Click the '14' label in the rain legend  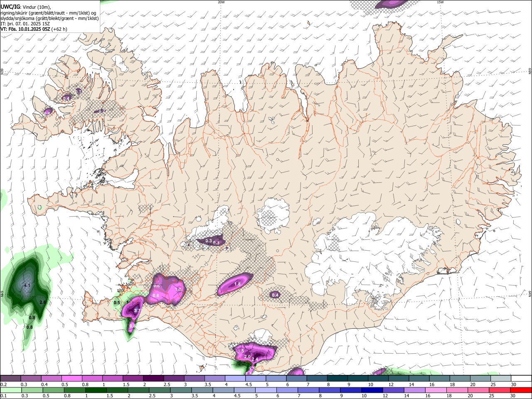tap(406, 396)
